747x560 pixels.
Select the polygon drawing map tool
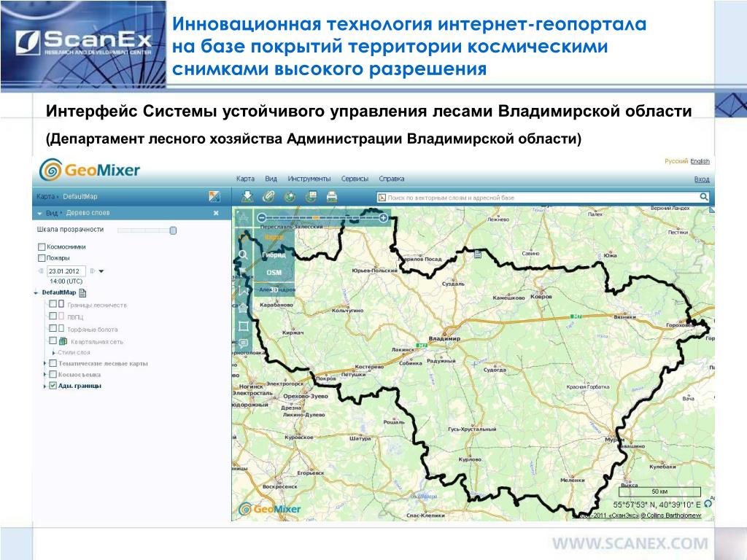243,308
